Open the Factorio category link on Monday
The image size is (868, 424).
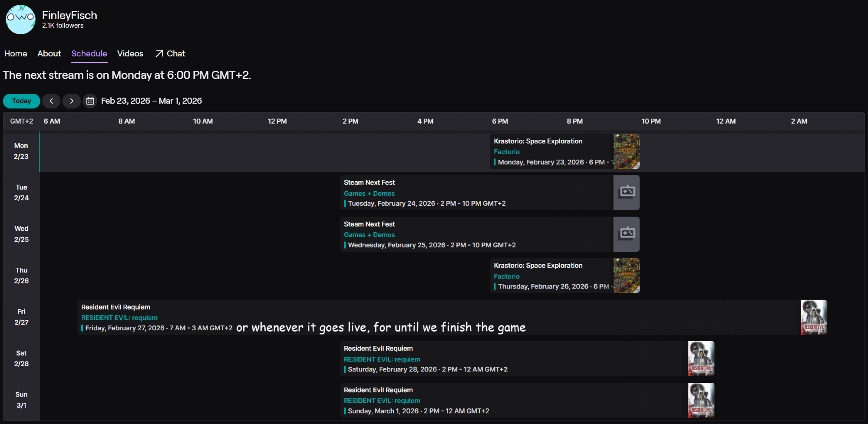point(506,152)
